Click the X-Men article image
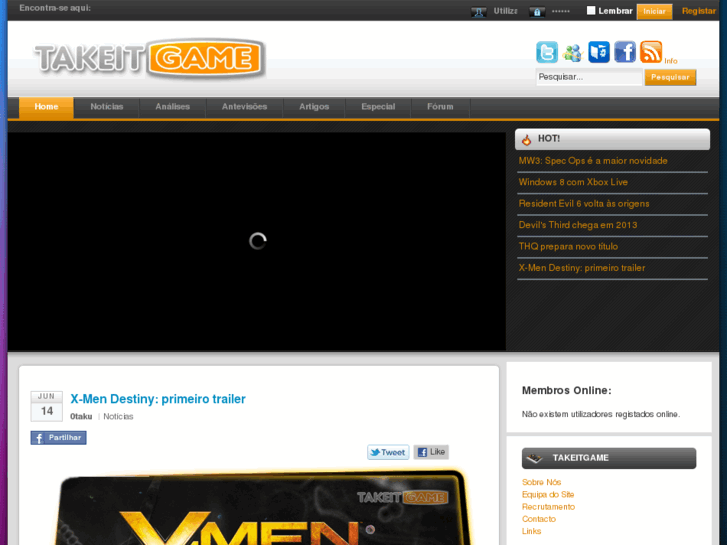727x545 pixels. [x=261, y=508]
